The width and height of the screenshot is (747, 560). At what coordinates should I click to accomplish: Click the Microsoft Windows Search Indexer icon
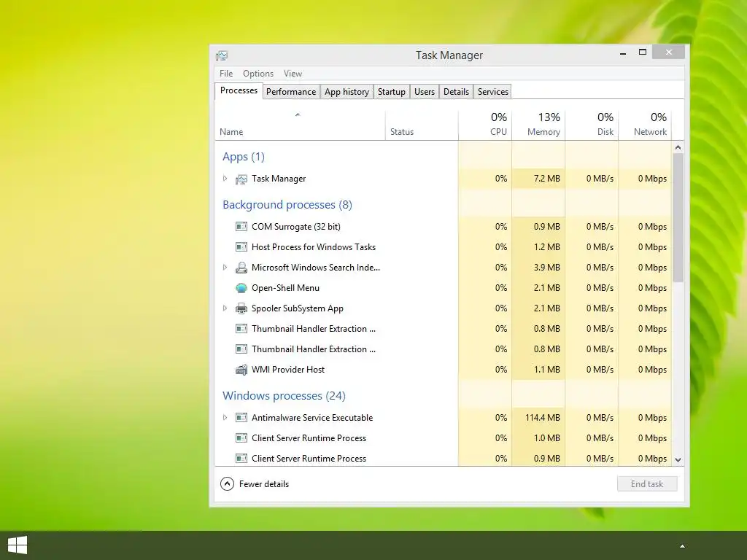pyautogui.click(x=241, y=268)
